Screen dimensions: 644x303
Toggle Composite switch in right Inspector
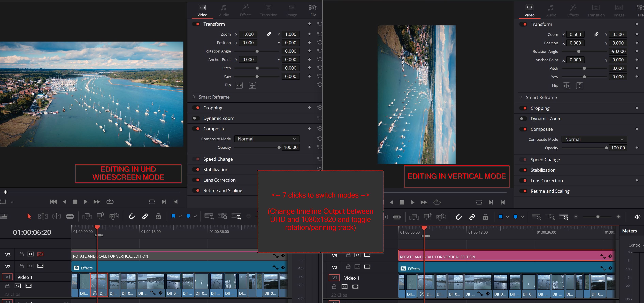tap(523, 129)
